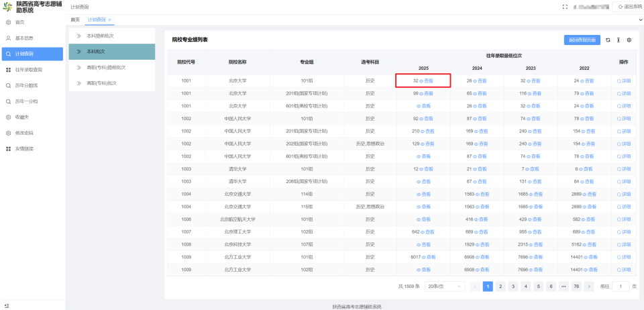
Task: Click the 返回查询页面 button
Action: (582, 40)
